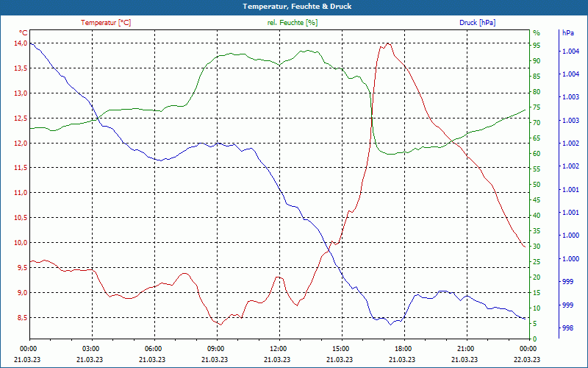Click the chart title 'Temperatur, Feuchte & Druck'

(x=297, y=7)
